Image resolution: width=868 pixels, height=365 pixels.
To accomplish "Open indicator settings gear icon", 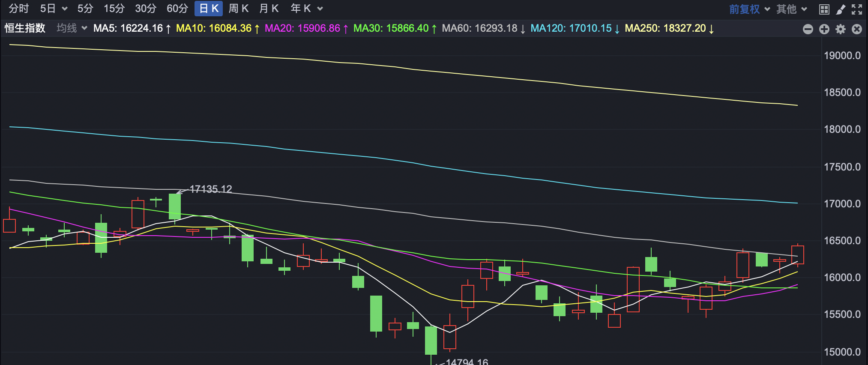I will click(x=841, y=29).
